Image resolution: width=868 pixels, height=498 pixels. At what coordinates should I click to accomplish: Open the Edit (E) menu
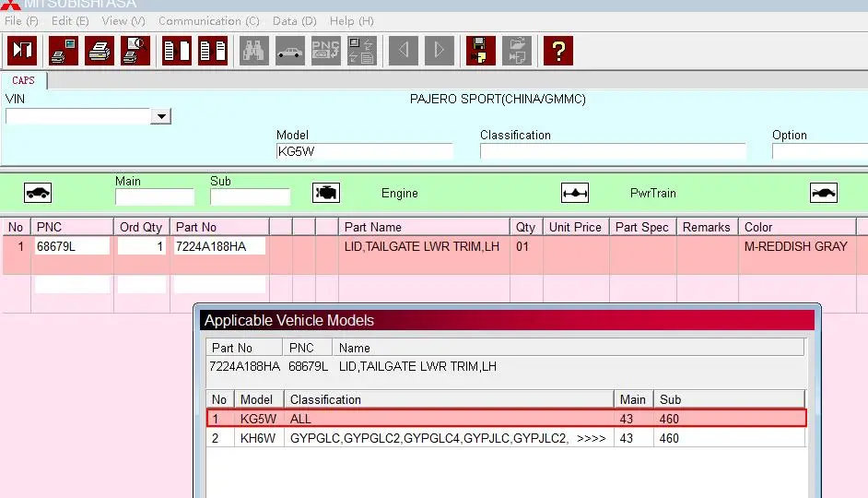coord(70,21)
